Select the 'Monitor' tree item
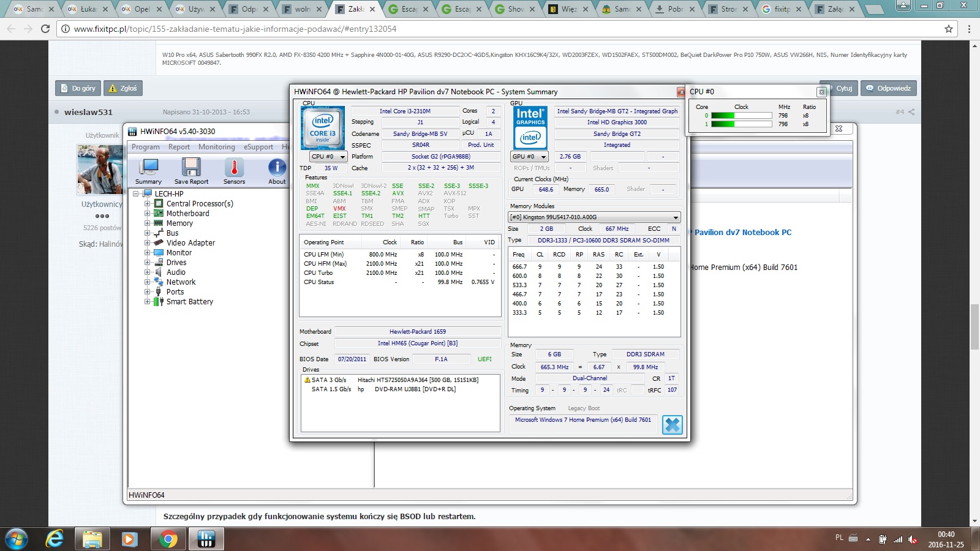Screen dimensions: 980x551 click(x=179, y=253)
